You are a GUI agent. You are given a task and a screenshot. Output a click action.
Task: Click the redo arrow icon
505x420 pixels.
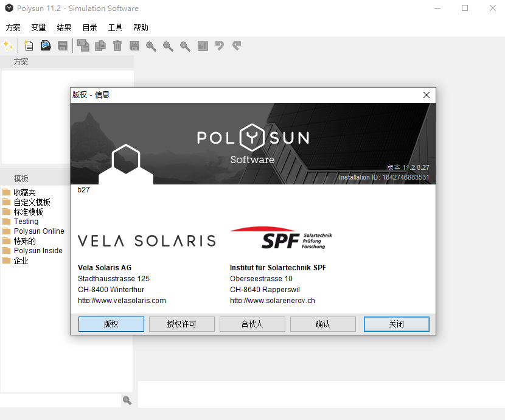[237, 46]
